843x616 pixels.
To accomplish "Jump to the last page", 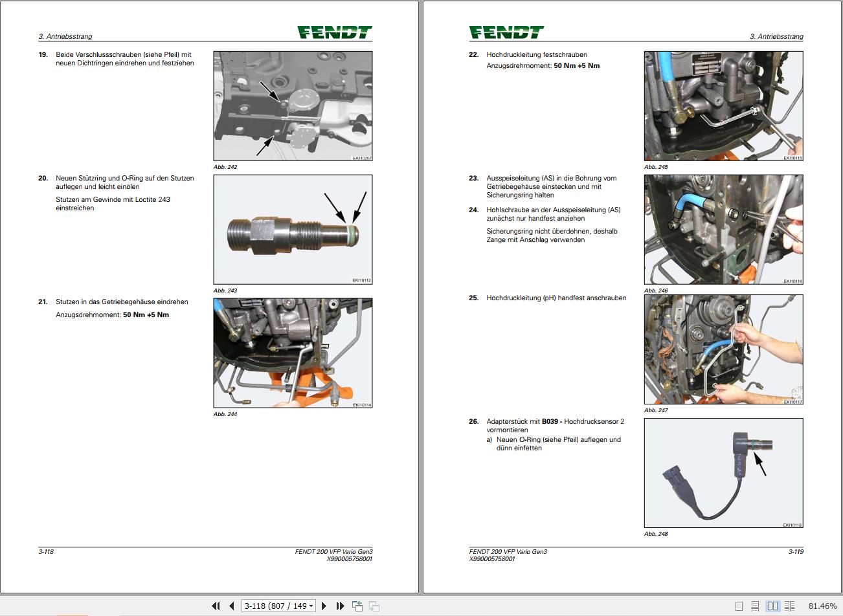I will point(340,606).
